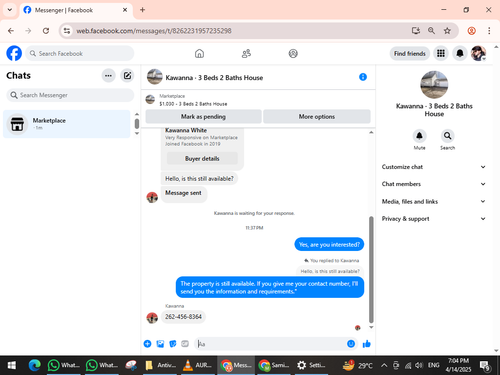
Task: Click install app icon in address bar
Action: click(x=416, y=31)
